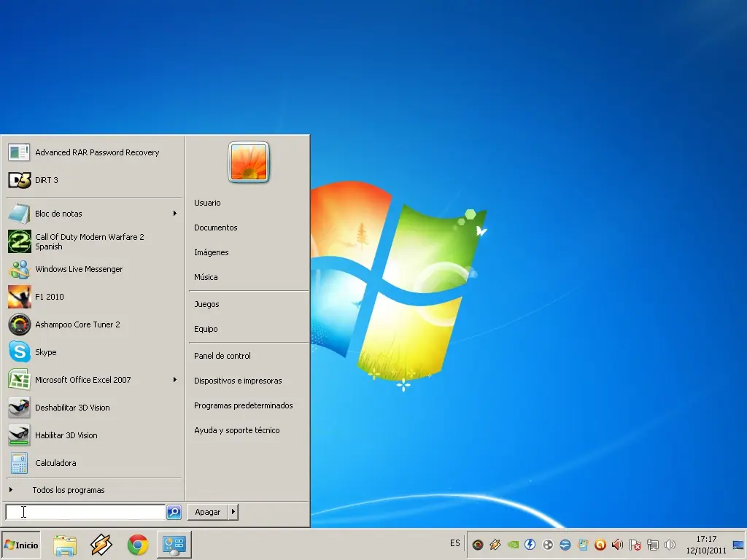Click the ES language indicator
Image resolution: width=747 pixels, height=560 pixels.
[x=455, y=543]
